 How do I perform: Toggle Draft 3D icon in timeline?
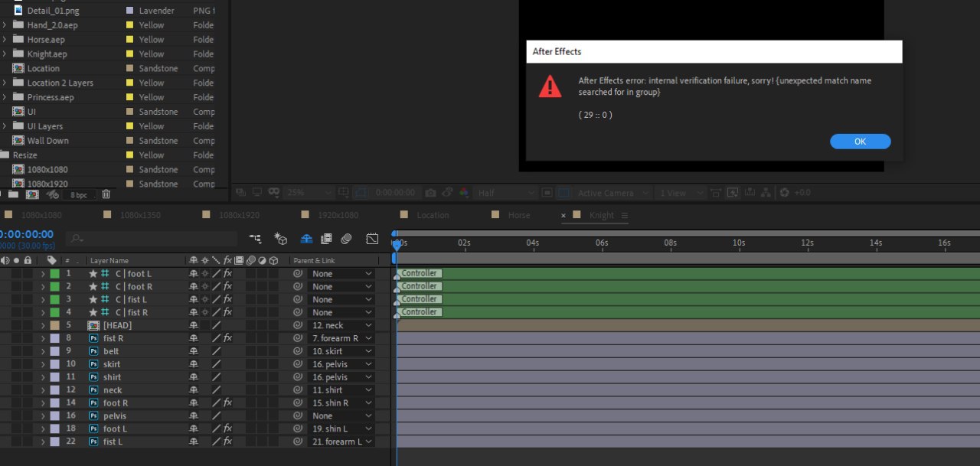tap(280, 239)
